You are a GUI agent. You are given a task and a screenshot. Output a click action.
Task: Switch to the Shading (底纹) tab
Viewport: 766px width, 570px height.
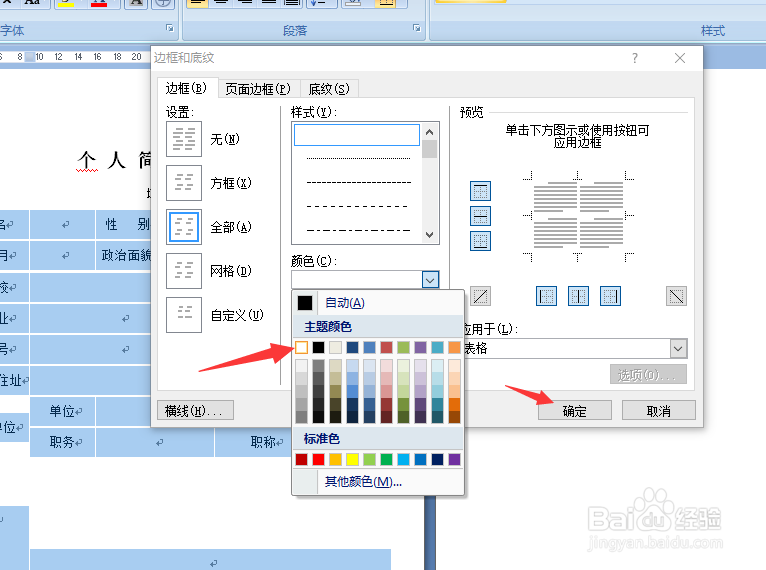tap(329, 89)
